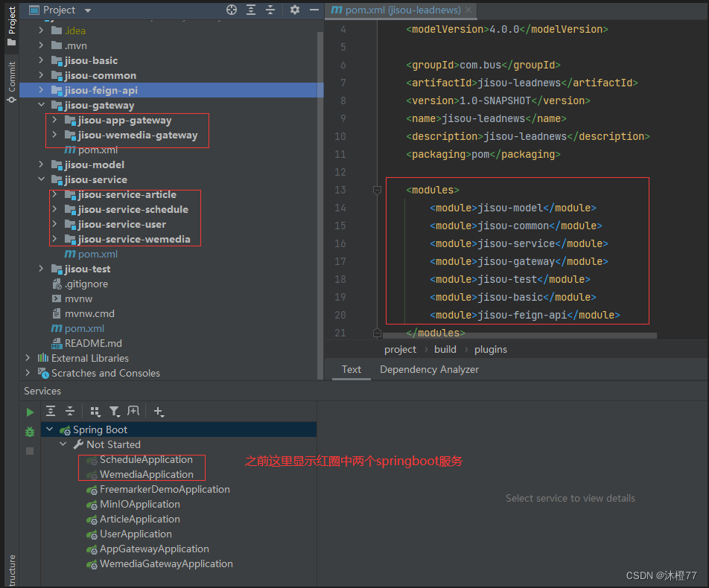The image size is (709, 588).
Task: Expand the jisou-feign-api module folder
Action: pyautogui.click(x=41, y=90)
